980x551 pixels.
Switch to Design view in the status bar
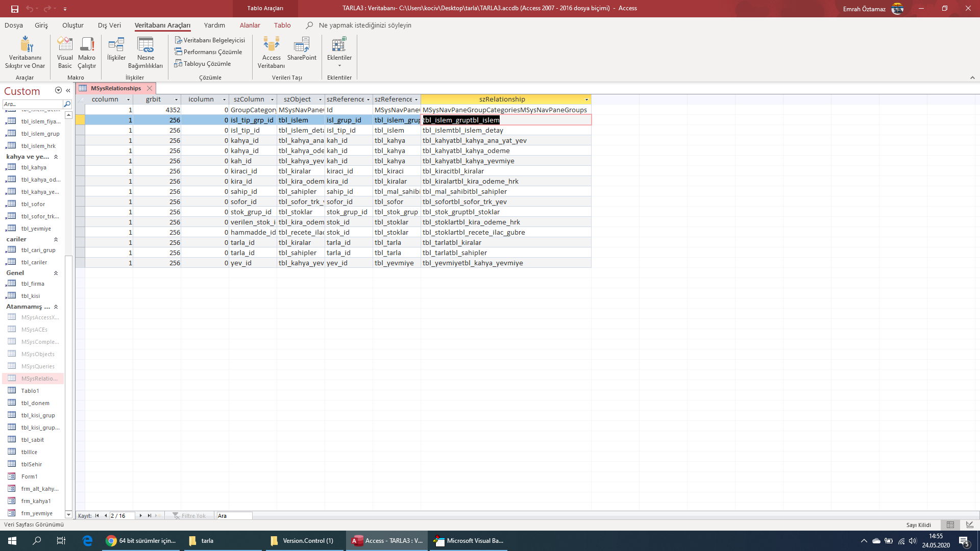tap(969, 524)
